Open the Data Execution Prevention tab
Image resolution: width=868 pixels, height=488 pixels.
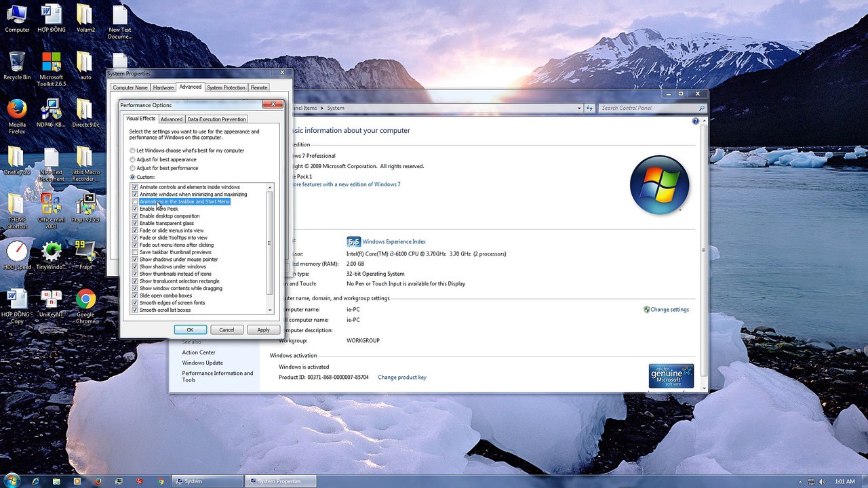(216, 119)
